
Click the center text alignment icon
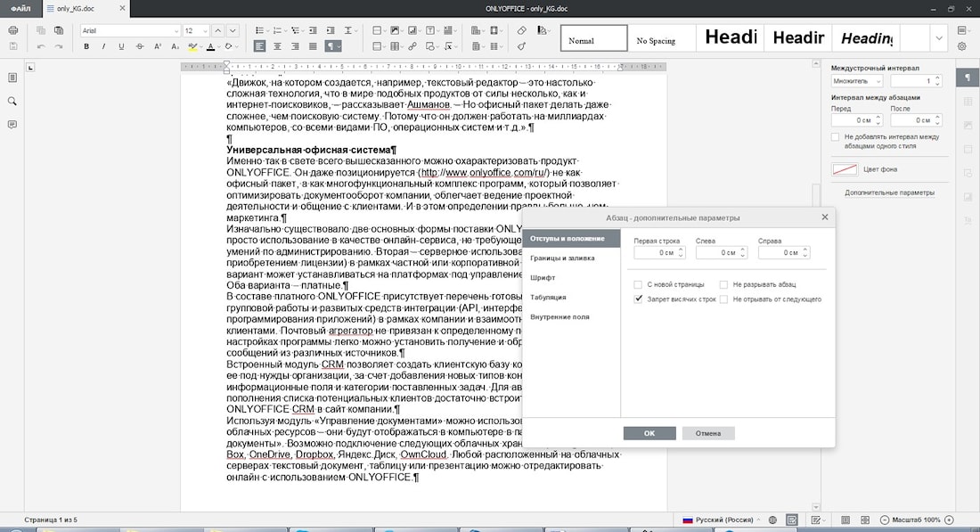tap(277, 46)
